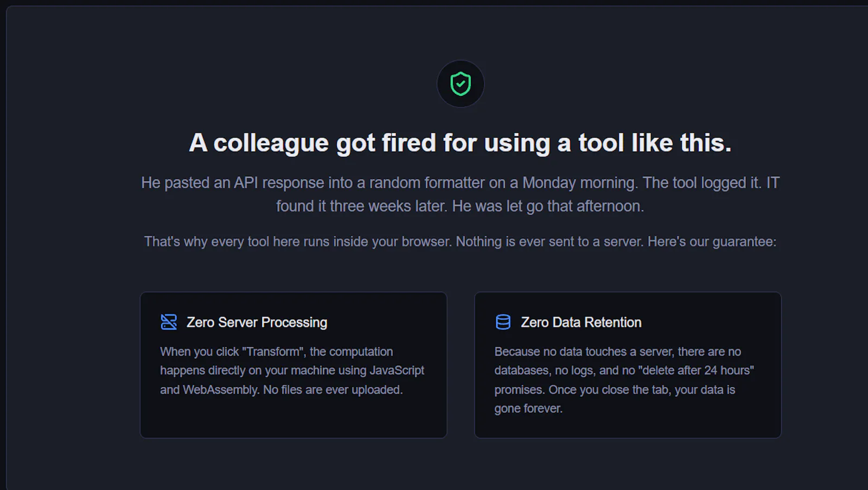The height and width of the screenshot is (490, 868).
Task: Click the green shield checkmark icon
Action: [461, 84]
